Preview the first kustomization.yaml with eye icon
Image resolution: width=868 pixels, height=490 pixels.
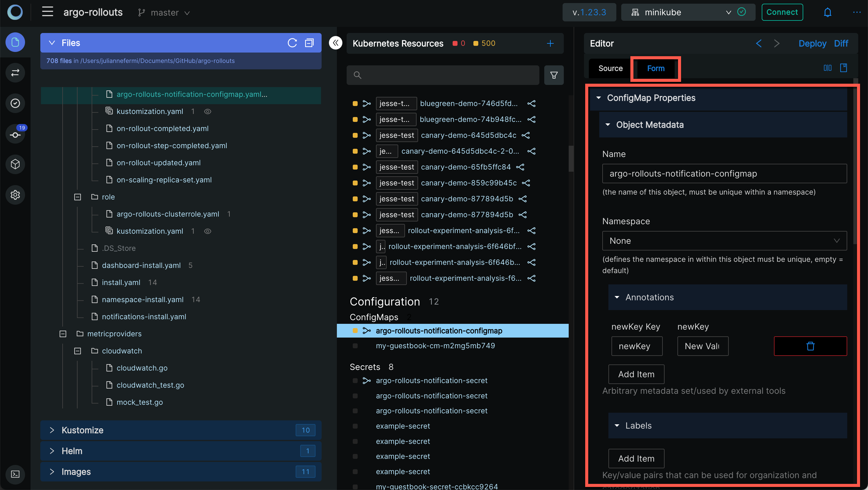[x=208, y=111]
